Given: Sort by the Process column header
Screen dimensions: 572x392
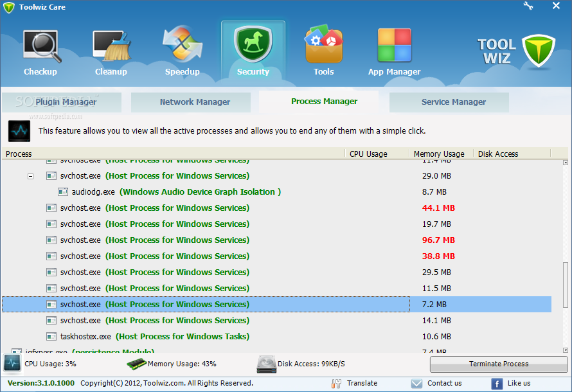Looking at the screenshot, I should pos(174,154).
